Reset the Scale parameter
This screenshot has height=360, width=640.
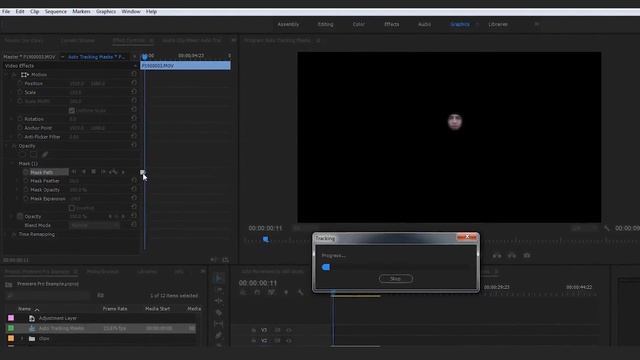tap(134, 92)
